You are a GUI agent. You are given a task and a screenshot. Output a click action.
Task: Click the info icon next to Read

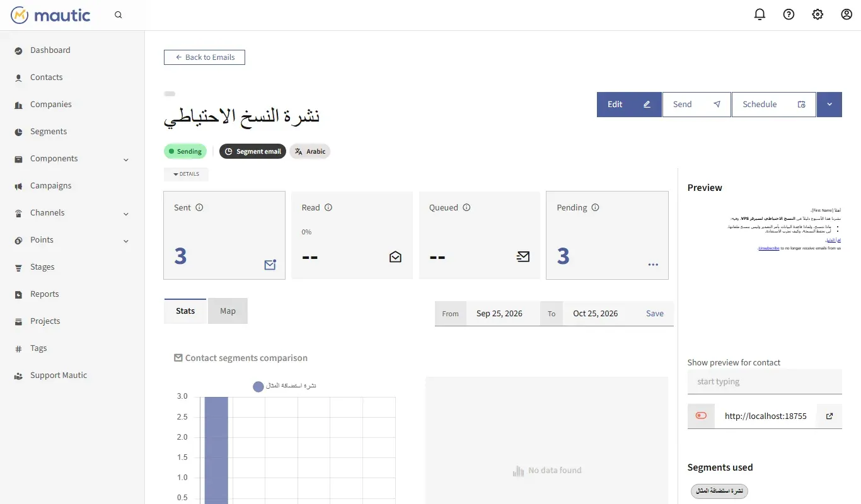[x=328, y=207]
